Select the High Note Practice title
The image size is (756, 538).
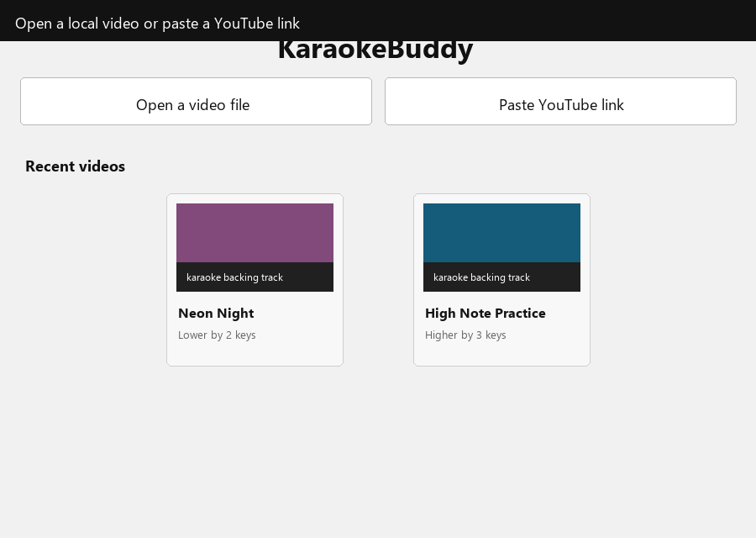(x=485, y=314)
